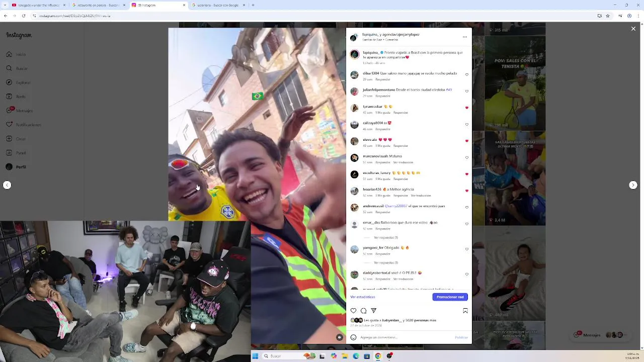Open the emoji picker in comment box
644x362 pixels.
tap(353, 337)
